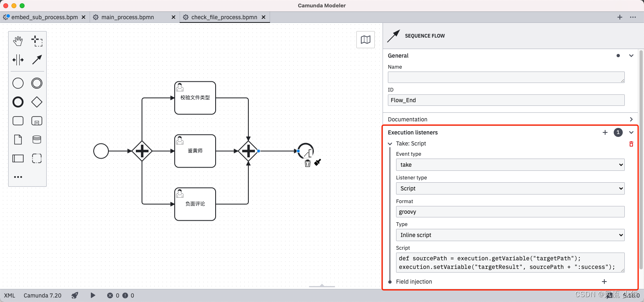Open a new tab with the plus button
The height and width of the screenshot is (302, 644).
click(620, 17)
